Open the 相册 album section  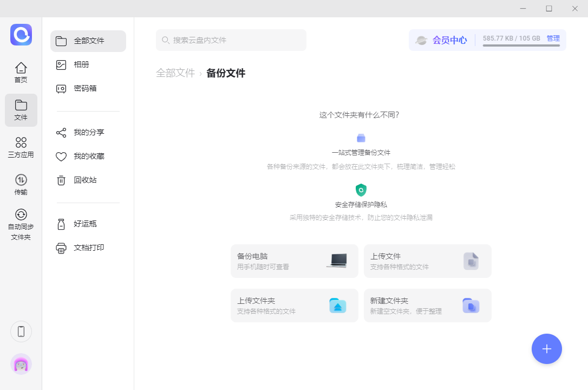point(81,65)
